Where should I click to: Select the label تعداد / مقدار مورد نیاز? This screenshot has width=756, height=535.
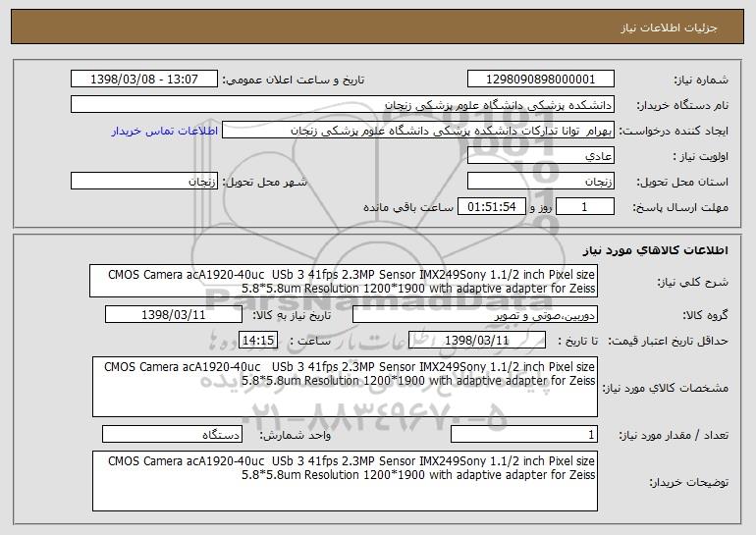click(x=674, y=435)
